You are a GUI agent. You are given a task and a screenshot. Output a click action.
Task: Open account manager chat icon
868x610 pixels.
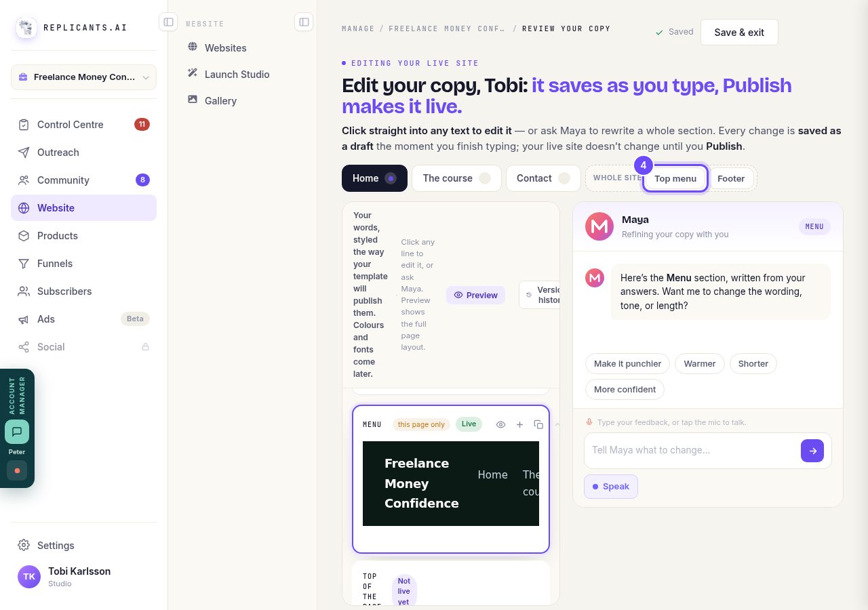pyautogui.click(x=17, y=432)
